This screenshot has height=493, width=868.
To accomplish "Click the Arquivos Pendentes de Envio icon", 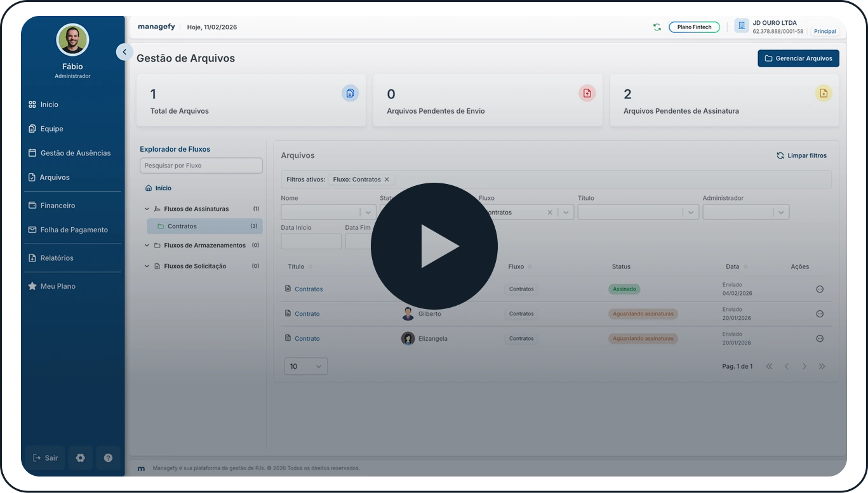I will [x=587, y=93].
